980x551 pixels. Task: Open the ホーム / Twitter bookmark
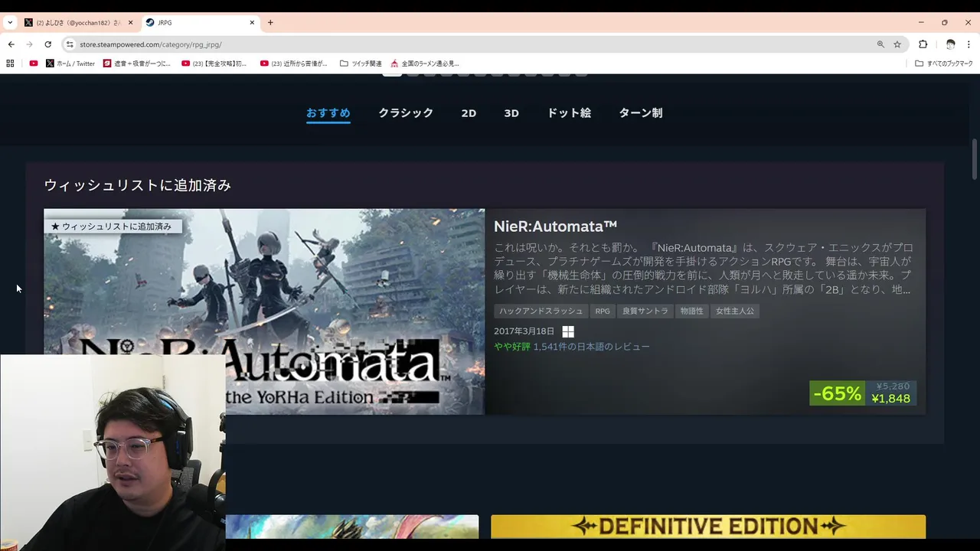tap(70, 64)
